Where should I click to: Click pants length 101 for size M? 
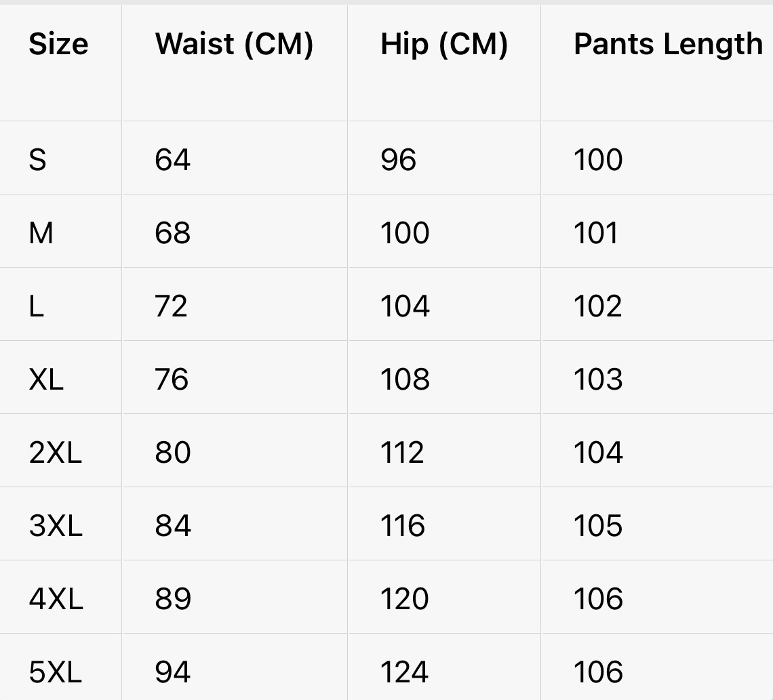coord(596,233)
